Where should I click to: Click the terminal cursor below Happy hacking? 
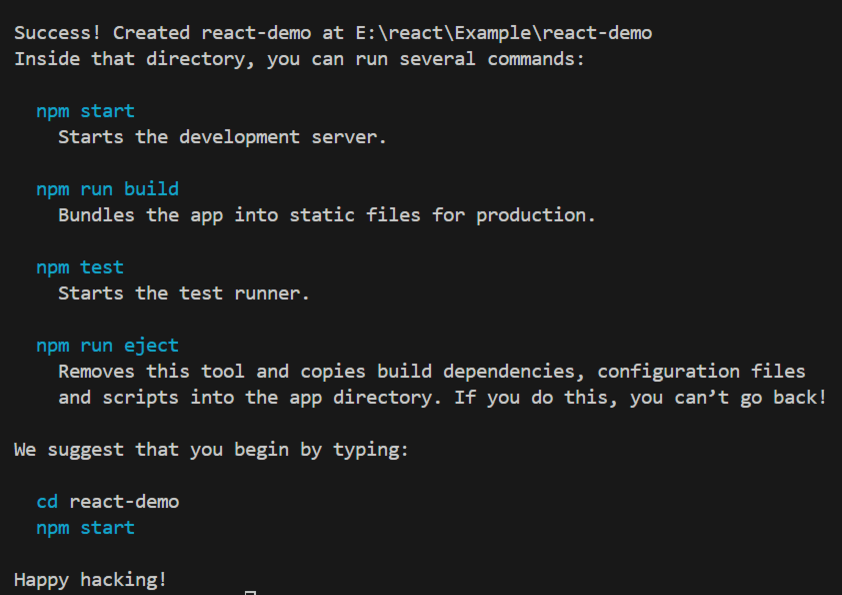(x=250, y=593)
